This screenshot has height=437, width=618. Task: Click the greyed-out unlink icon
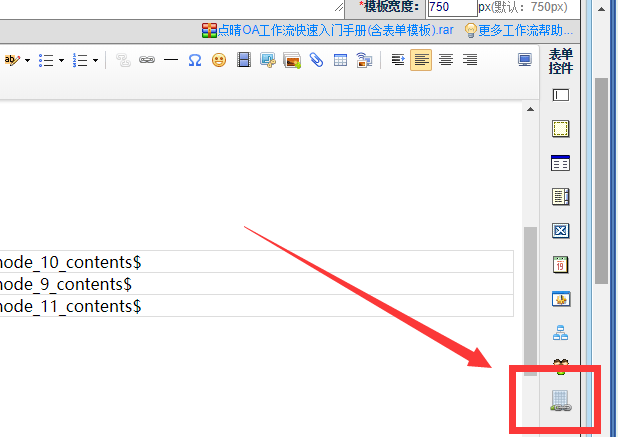pos(123,60)
